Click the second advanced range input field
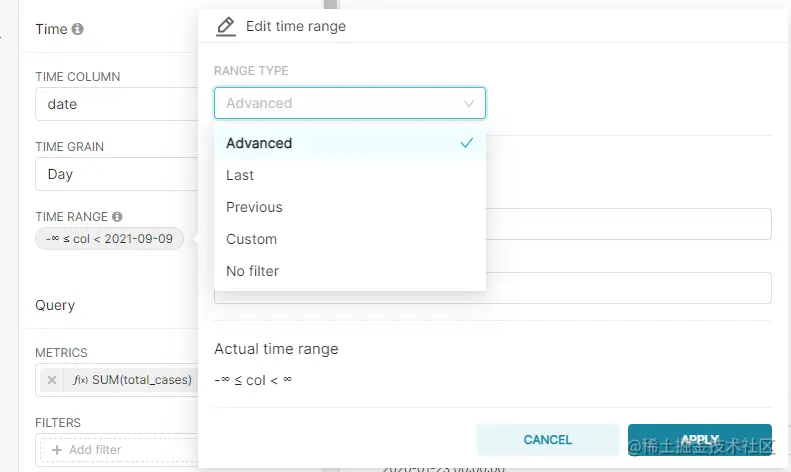The width and height of the screenshot is (791, 472). 628,288
